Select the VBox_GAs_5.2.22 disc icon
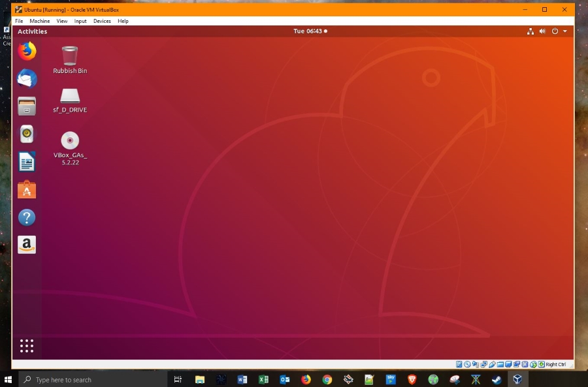This screenshot has height=387, width=588. pyautogui.click(x=70, y=148)
